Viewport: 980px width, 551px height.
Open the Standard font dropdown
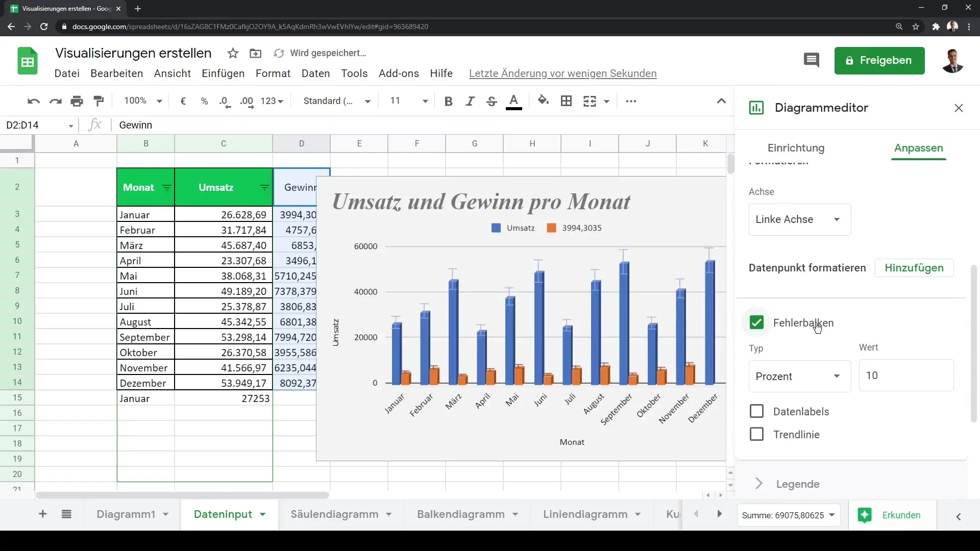coord(337,101)
